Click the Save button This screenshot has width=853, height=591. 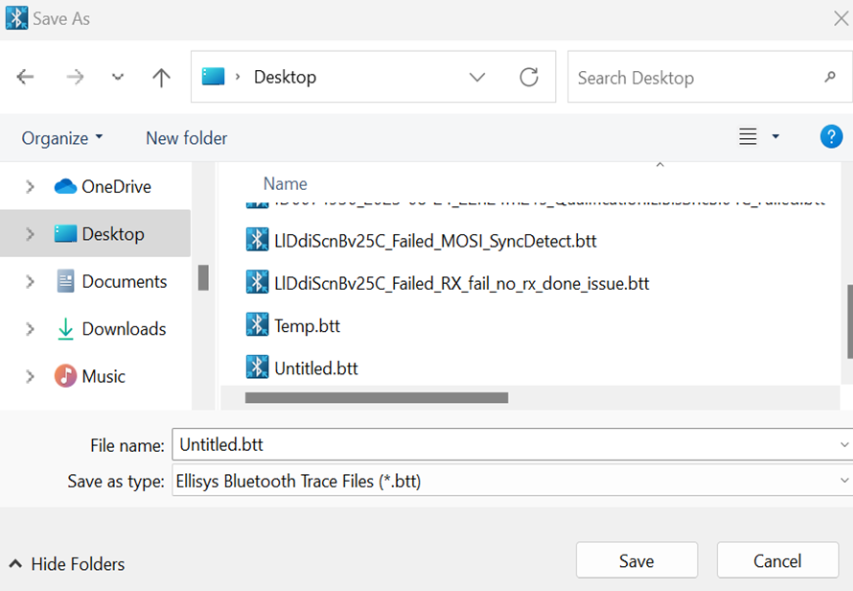[636, 561]
